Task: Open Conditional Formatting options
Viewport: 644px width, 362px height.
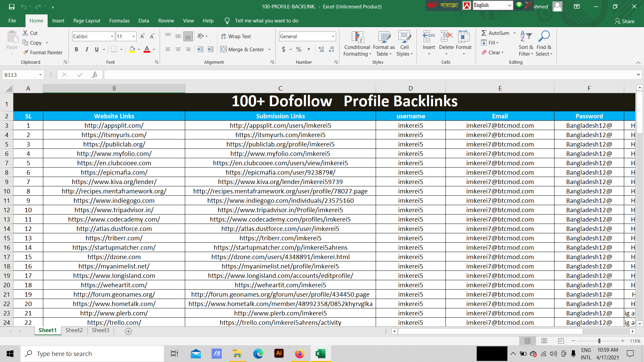Action: point(357,44)
